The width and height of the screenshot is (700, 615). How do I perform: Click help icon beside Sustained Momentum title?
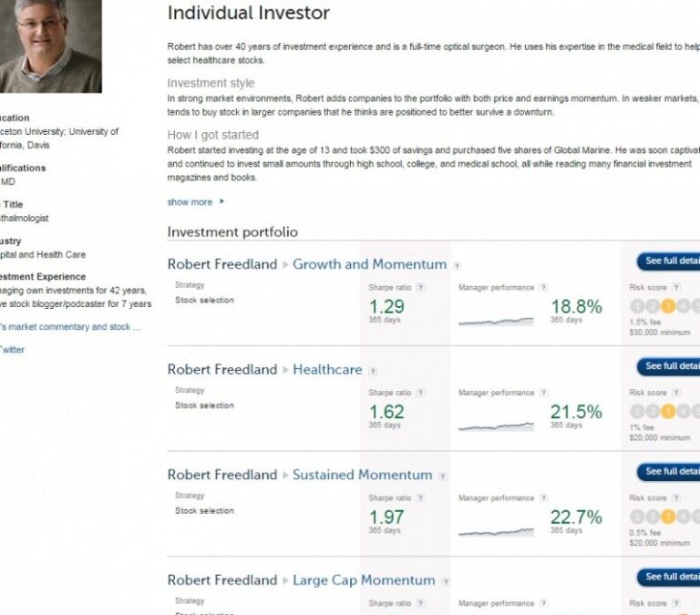[443, 477]
